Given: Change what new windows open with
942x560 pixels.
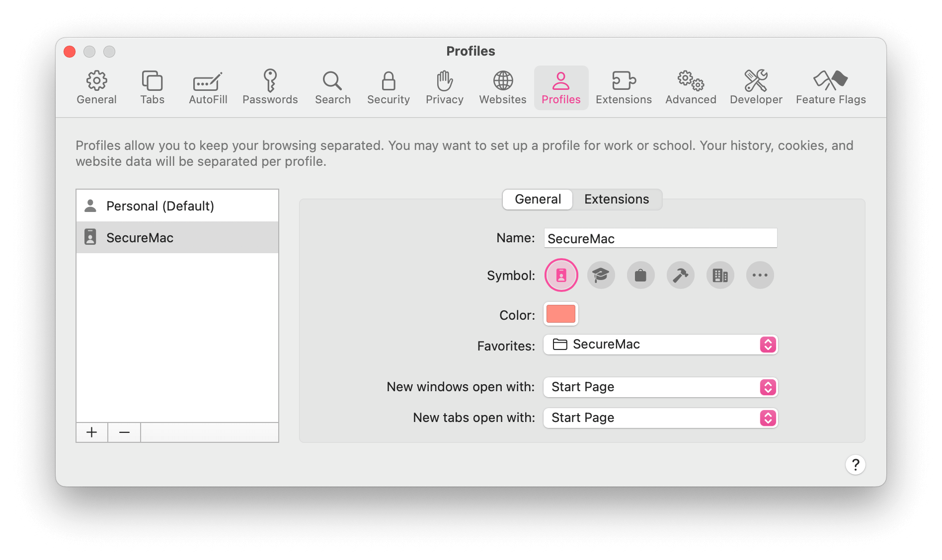Looking at the screenshot, I should click(767, 387).
